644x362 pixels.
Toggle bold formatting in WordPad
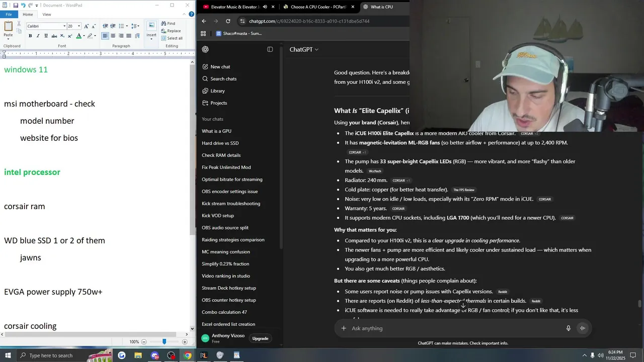click(x=30, y=36)
